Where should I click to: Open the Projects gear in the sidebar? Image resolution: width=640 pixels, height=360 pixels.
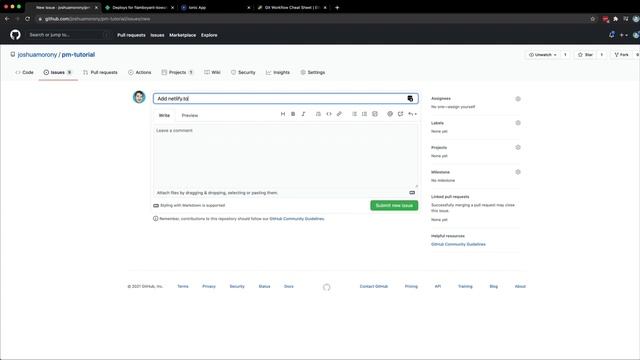click(x=518, y=147)
